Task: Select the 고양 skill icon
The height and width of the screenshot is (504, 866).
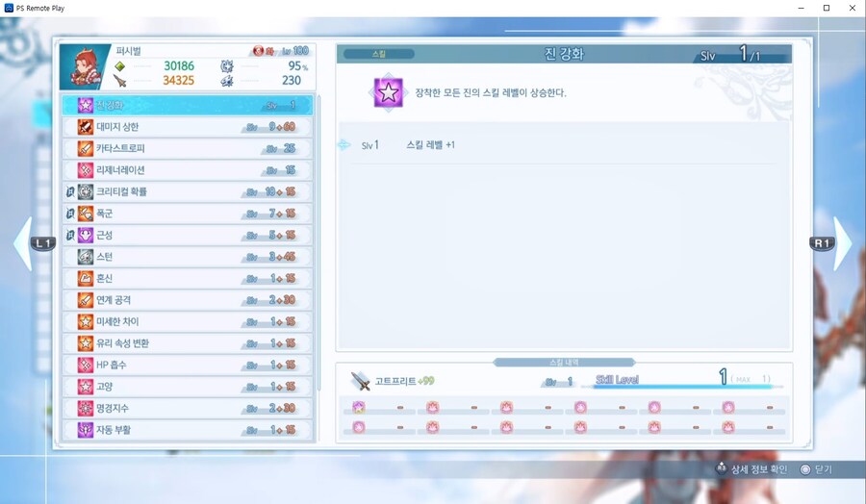Action: pos(85,387)
